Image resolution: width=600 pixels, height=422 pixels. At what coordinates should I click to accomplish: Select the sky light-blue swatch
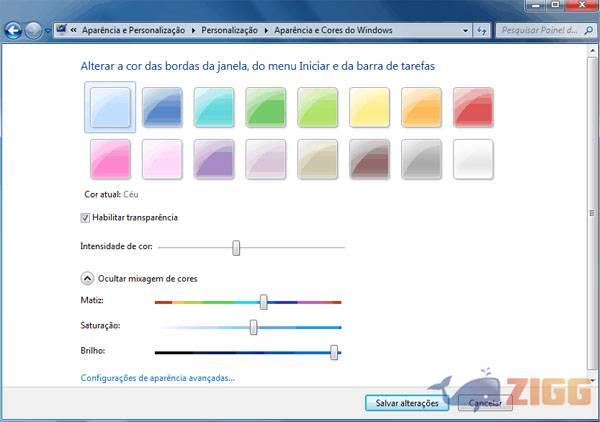coord(110,107)
